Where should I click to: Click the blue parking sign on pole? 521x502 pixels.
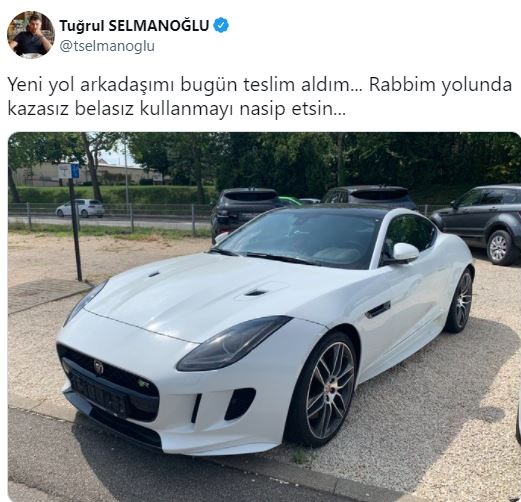pos(75,170)
